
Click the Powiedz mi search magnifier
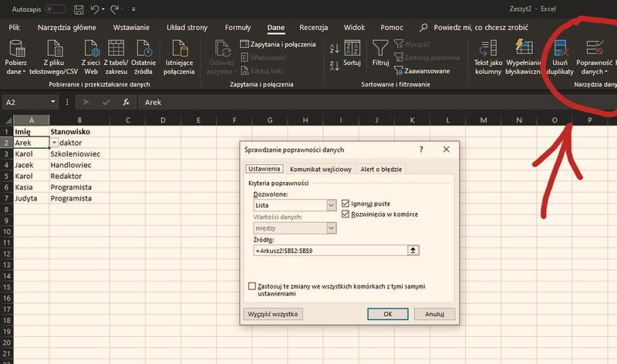(x=423, y=28)
